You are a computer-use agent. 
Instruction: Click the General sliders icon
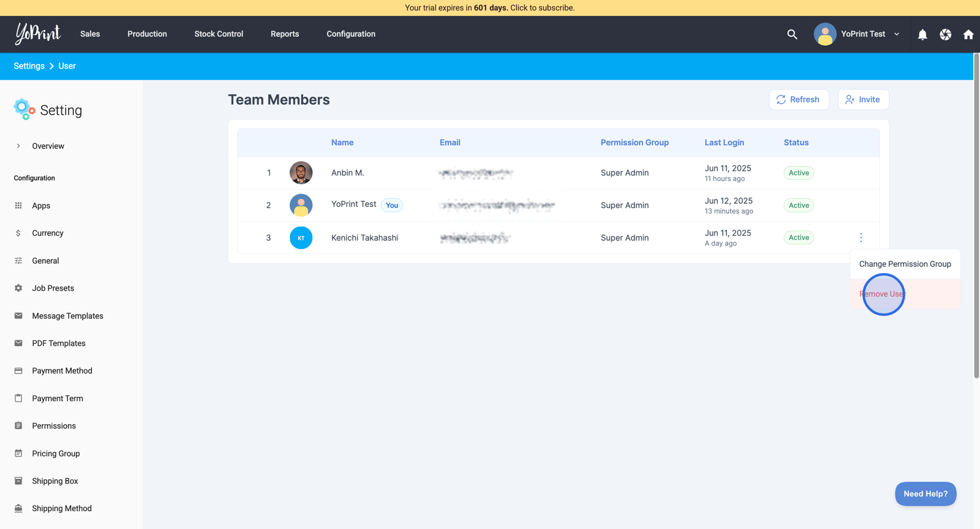click(18, 261)
